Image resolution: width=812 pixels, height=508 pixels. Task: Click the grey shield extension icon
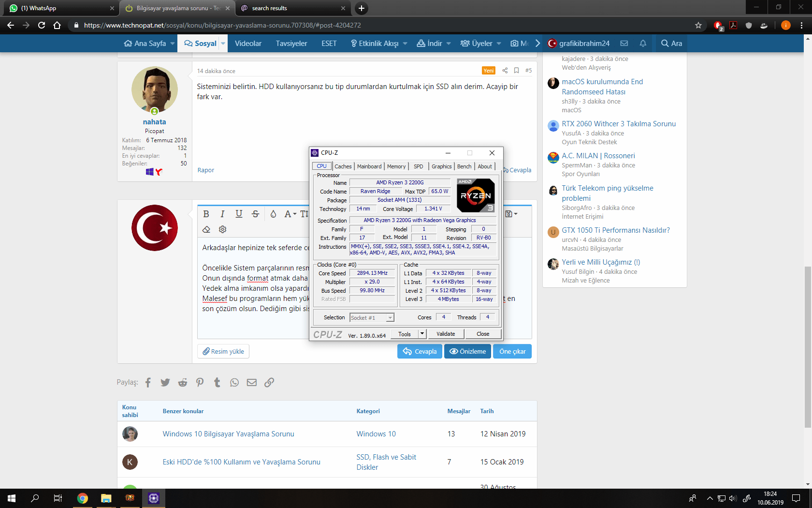[x=749, y=25]
